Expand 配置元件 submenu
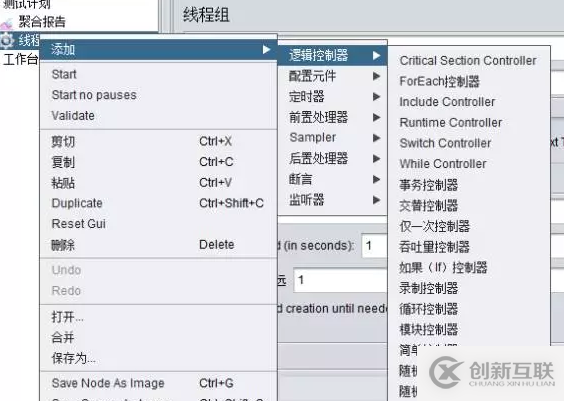The image size is (564, 401). click(333, 76)
